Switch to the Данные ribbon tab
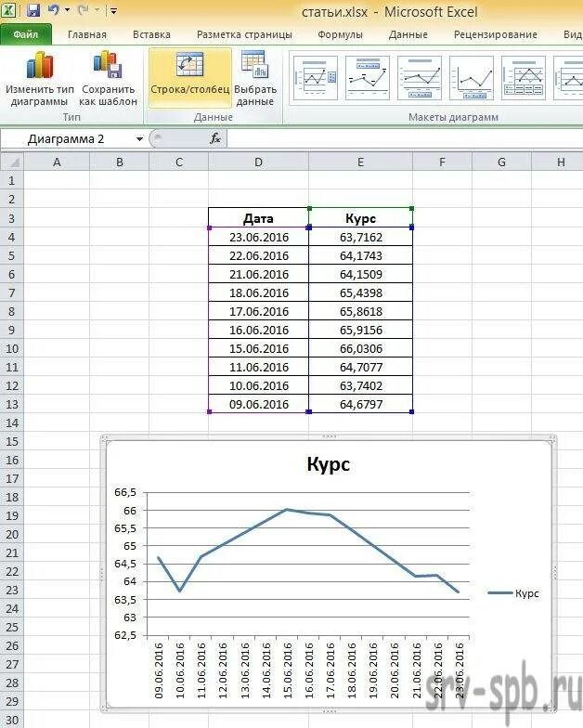Screen dimensions: 583x728 [408, 35]
